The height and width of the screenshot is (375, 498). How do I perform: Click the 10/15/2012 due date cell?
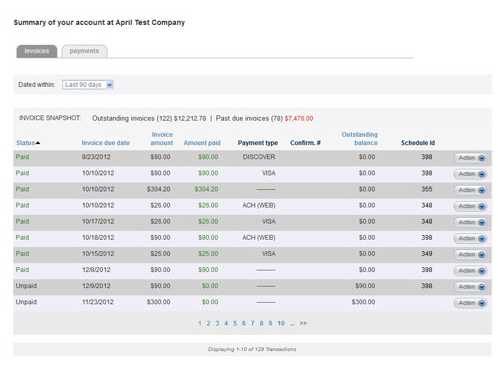point(98,254)
